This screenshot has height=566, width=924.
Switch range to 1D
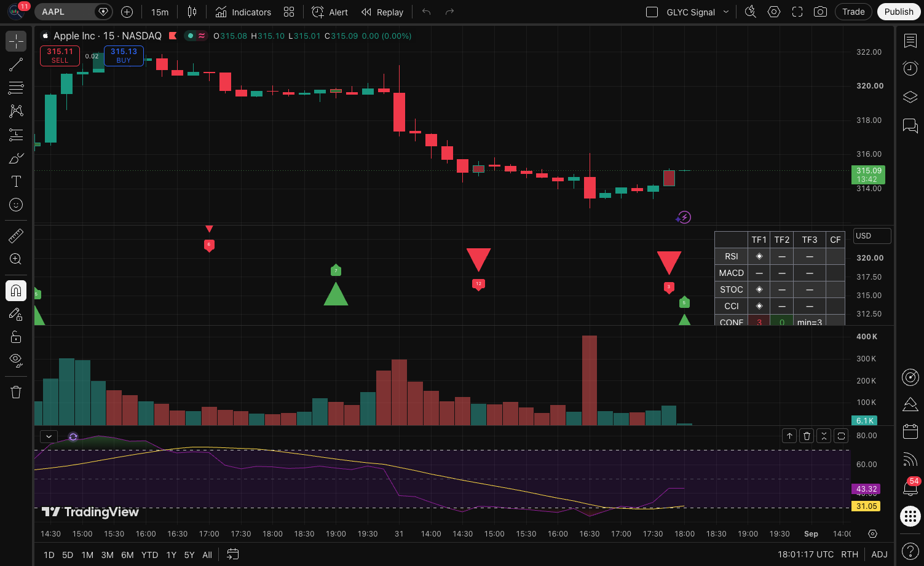(x=49, y=554)
